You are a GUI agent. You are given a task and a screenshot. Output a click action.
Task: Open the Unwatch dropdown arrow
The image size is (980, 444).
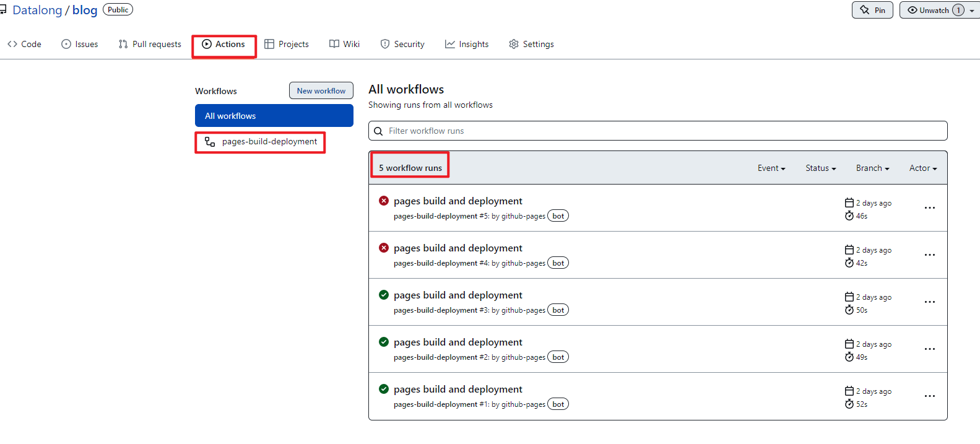(972, 11)
